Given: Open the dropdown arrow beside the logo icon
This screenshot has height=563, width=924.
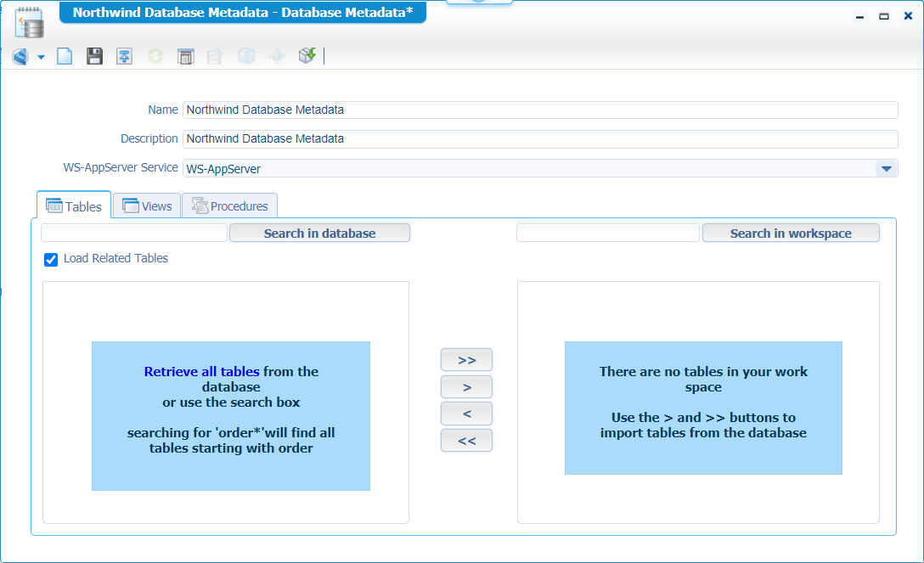Looking at the screenshot, I should coord(41,58).
